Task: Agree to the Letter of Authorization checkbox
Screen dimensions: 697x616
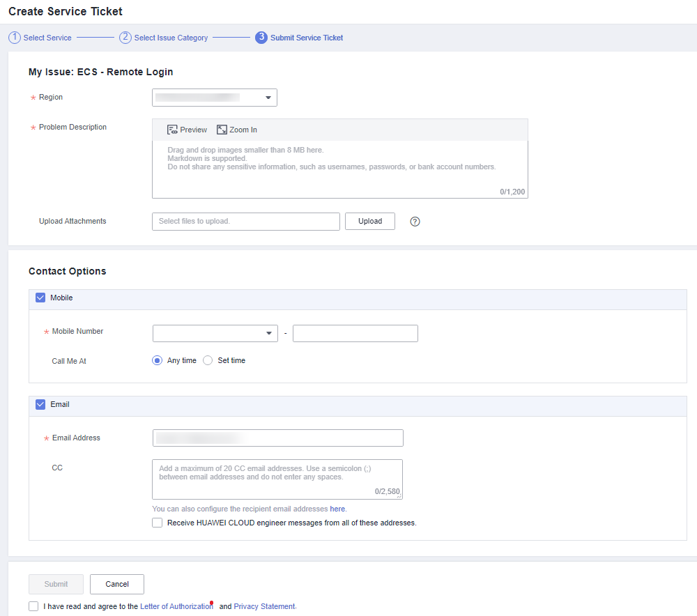Action: (33, 606)
